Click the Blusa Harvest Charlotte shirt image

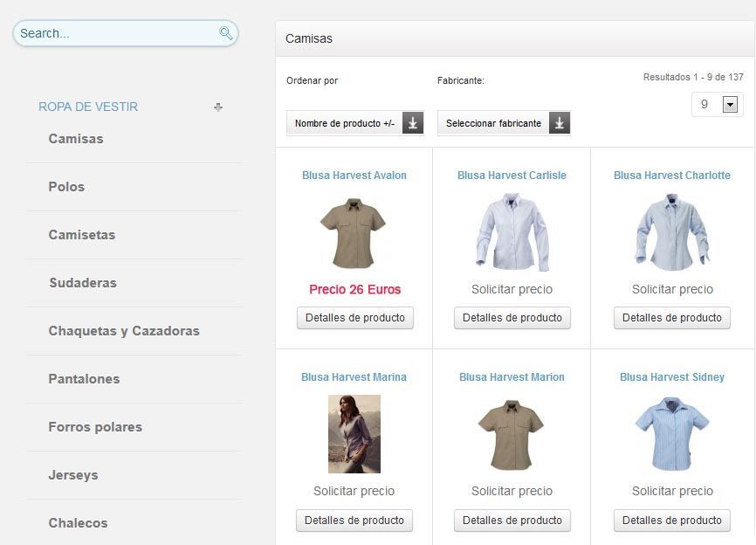672,232
